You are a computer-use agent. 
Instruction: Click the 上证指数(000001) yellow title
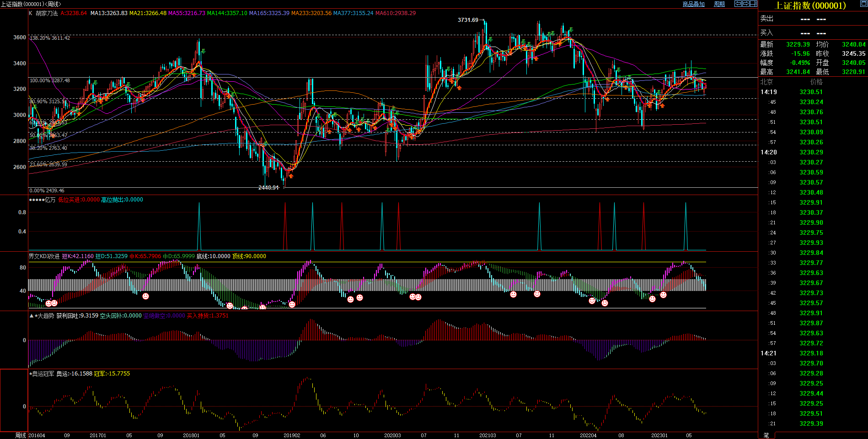click(x=810, y=5)
